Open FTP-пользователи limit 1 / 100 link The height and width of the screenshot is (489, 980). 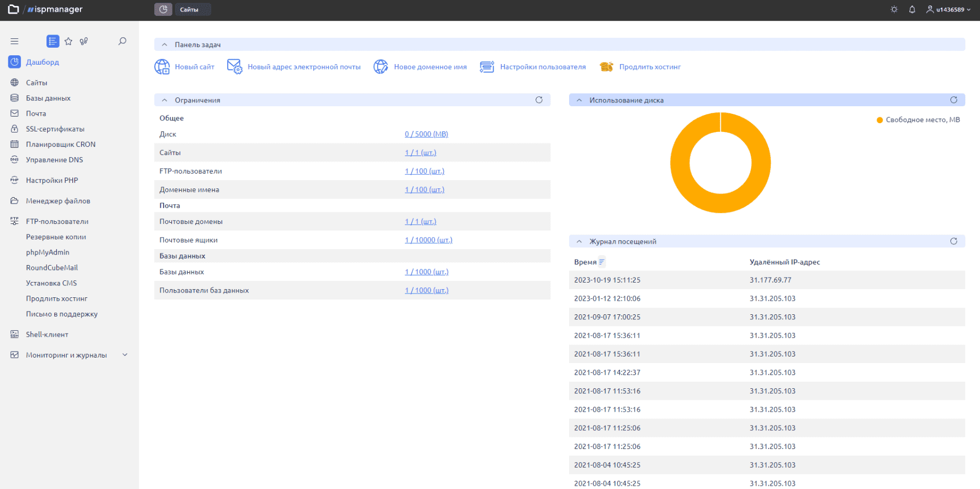click(425, 171)
